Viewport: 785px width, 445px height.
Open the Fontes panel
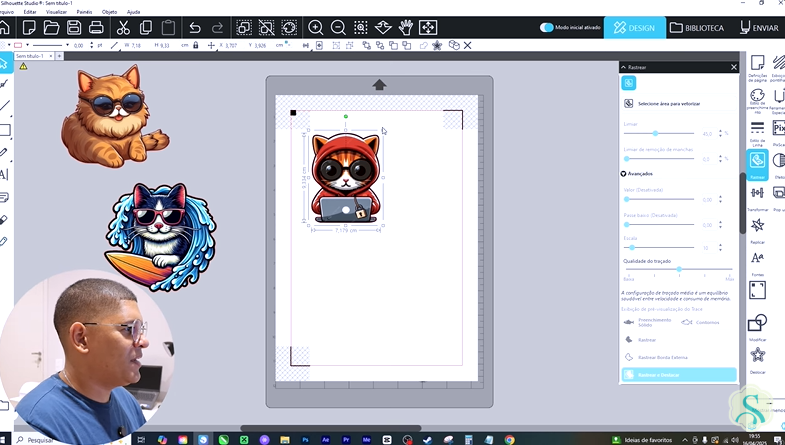pyautogui.click(x=757, y=263)
